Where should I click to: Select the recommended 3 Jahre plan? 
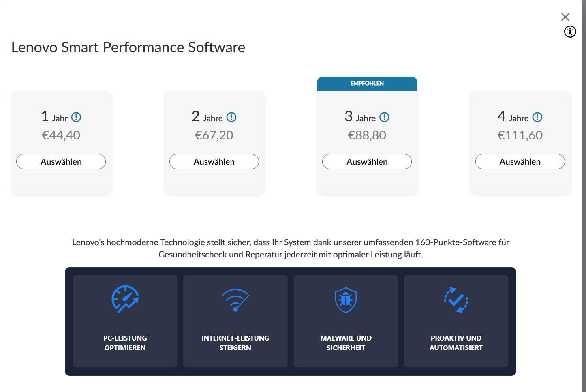(x=367, y=162)
